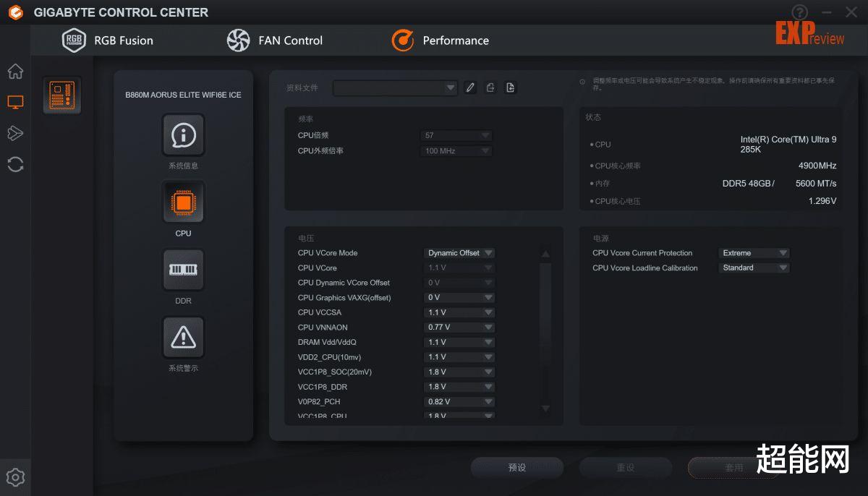Open the CPU倍频 dropdown showing 57
This screenshot has width=868, height=496.
point(456,135)
